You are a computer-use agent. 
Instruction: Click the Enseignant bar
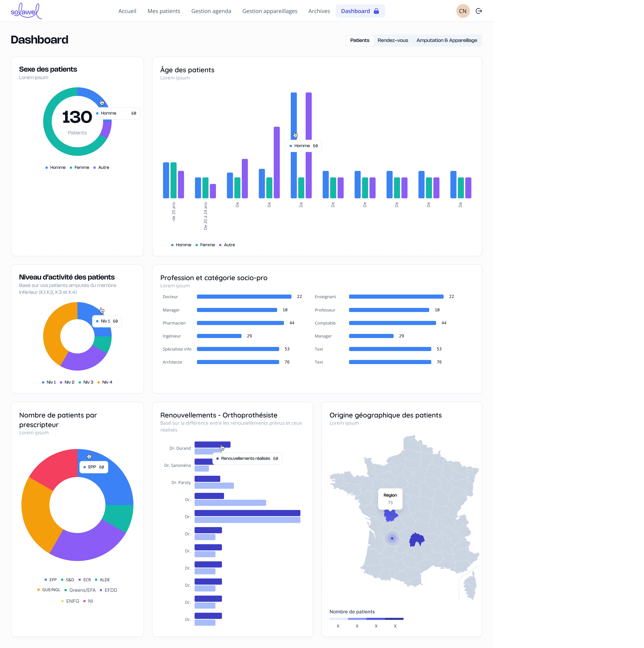pyautogui.click(x=396, y=296)
